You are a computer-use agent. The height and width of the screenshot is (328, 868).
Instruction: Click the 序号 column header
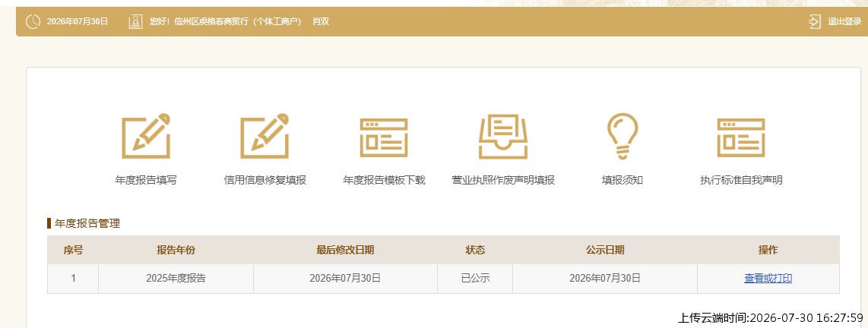[73, 250]
